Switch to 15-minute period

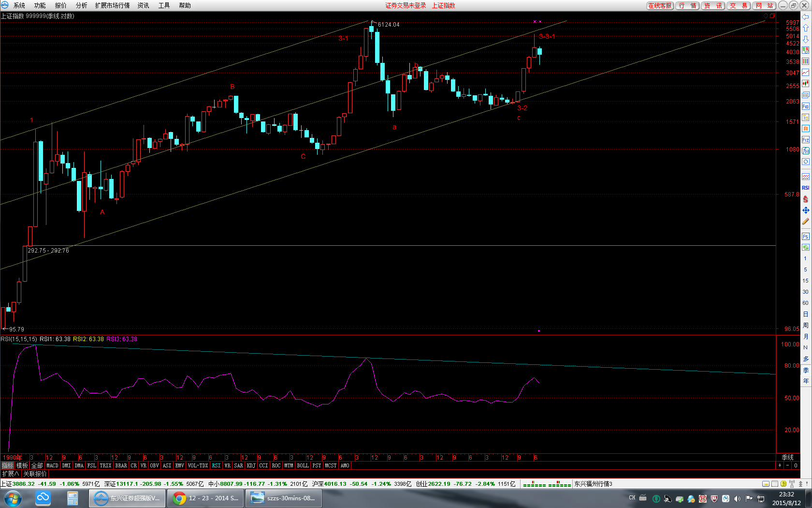point(805,281)
